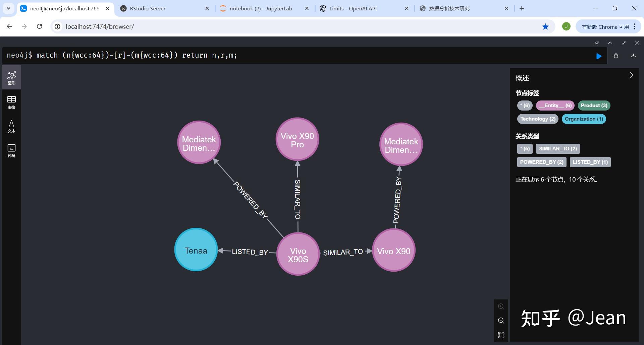644x345 pixels.
Task: Save the query as a favorite star
Action: point(616,56)
